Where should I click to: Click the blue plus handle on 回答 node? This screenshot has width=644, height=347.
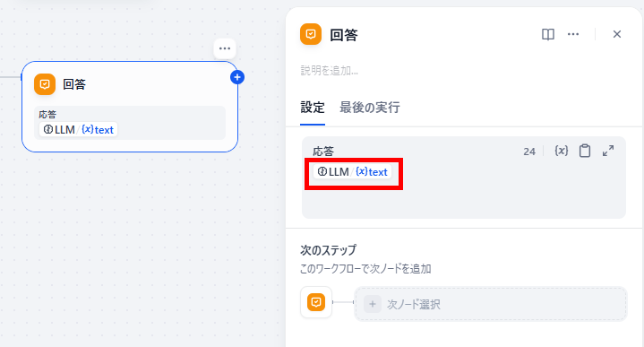tap(237, 77)
